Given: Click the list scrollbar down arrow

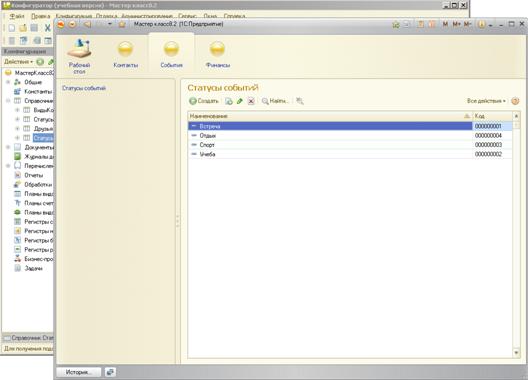Looking at the screenshot, I should [x=516, y=353].
